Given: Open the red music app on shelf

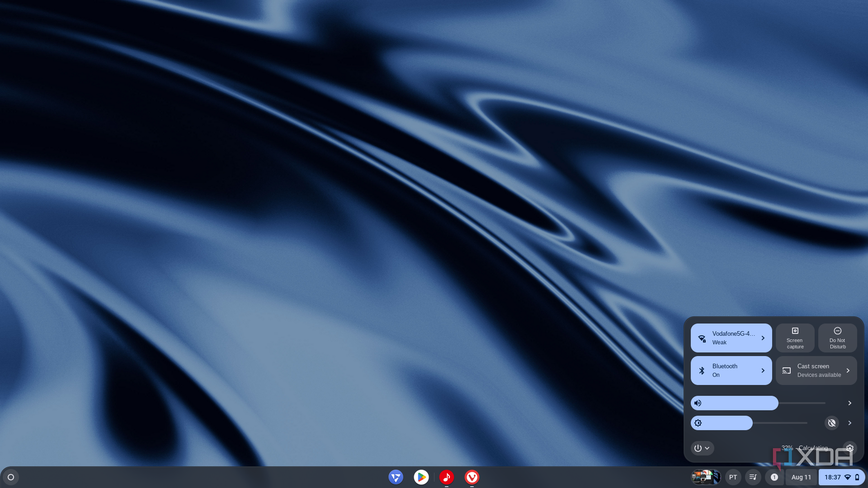Looking at the screenshot, I should 446,477.
